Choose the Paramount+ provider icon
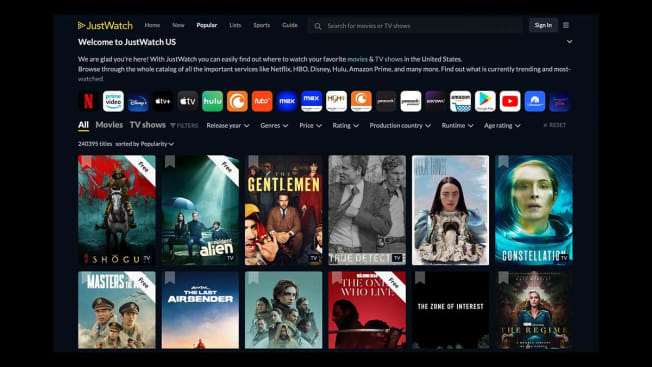This screenshot has width=652, height=367. (535, 101)
